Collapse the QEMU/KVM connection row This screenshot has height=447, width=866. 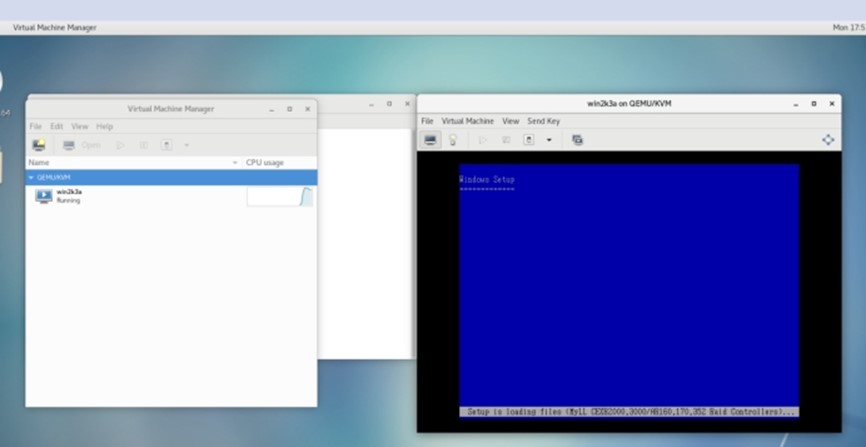[31, 177]
